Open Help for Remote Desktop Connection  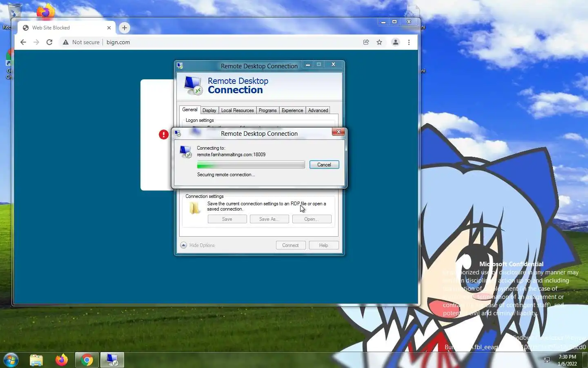[323, 245]
